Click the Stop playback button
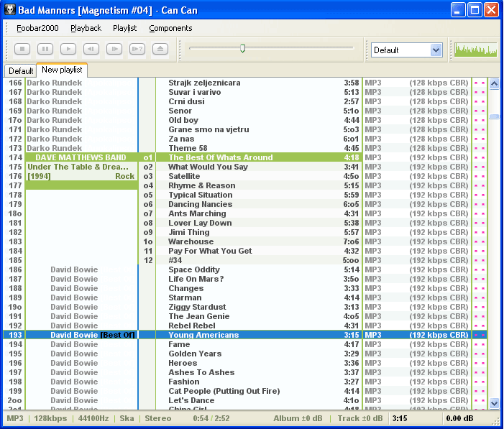Screen dimensions: 504x429 point(22,49)
